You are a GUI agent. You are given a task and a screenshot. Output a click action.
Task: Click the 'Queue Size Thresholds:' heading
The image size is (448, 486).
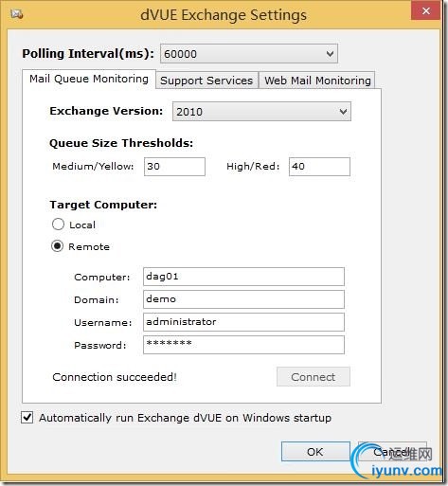(121, 143)
